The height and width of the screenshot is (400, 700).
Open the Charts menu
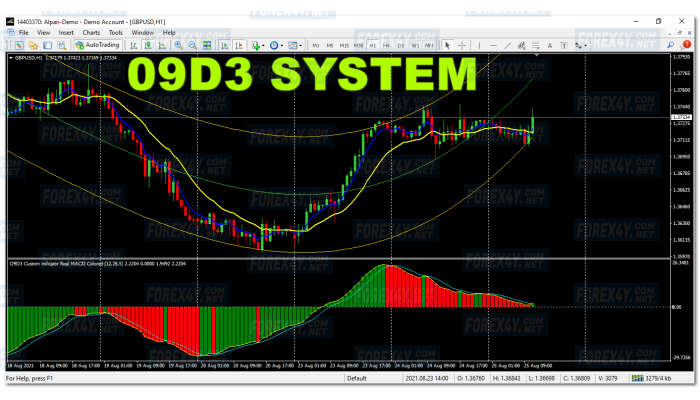pyautogui.click(x=91, y=32)
